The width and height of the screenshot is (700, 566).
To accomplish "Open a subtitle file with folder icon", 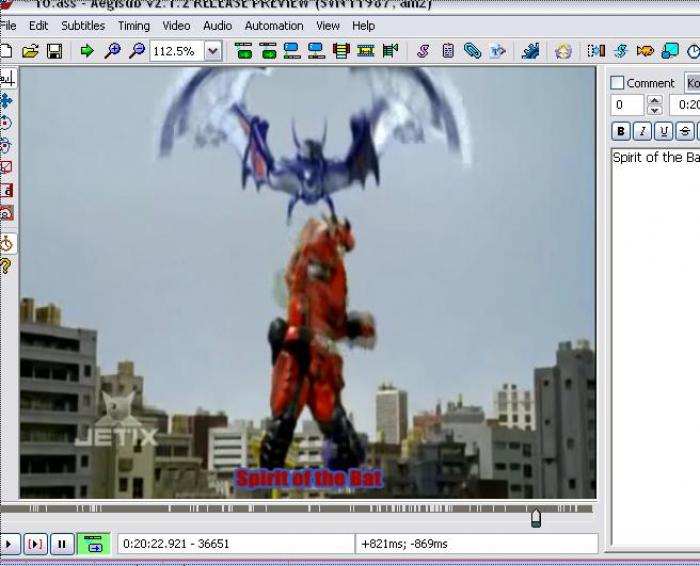I will tap(30, 51).
